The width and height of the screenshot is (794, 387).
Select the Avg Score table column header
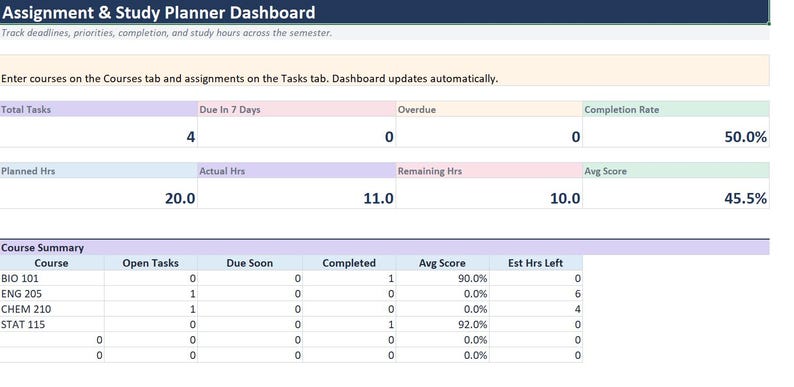[x=443, y=263]
